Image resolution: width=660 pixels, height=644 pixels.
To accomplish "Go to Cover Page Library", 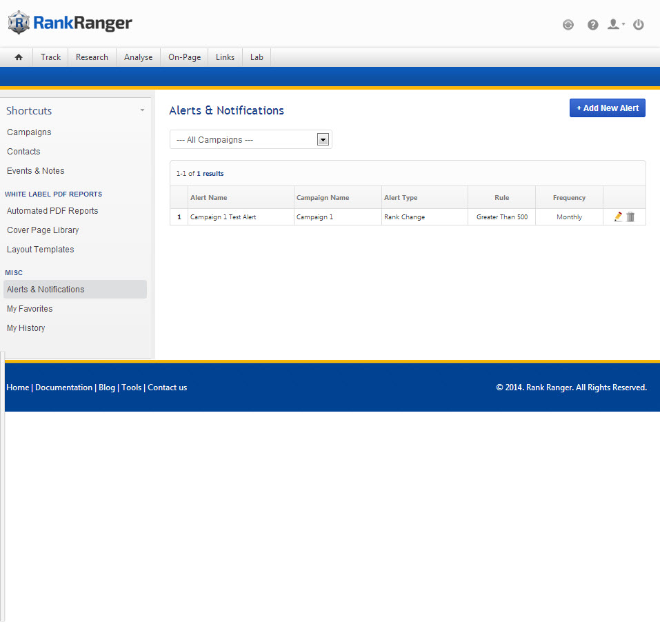I will 43,230.
